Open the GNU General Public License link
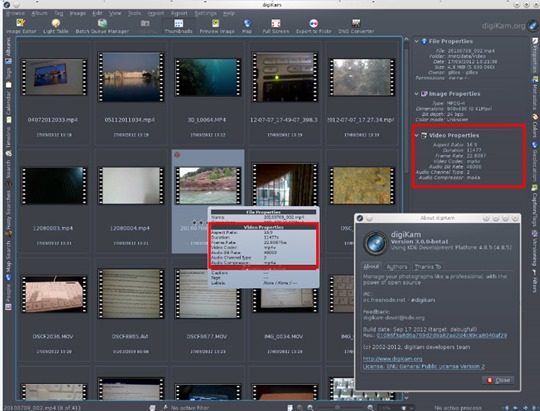 pos(424,366)
